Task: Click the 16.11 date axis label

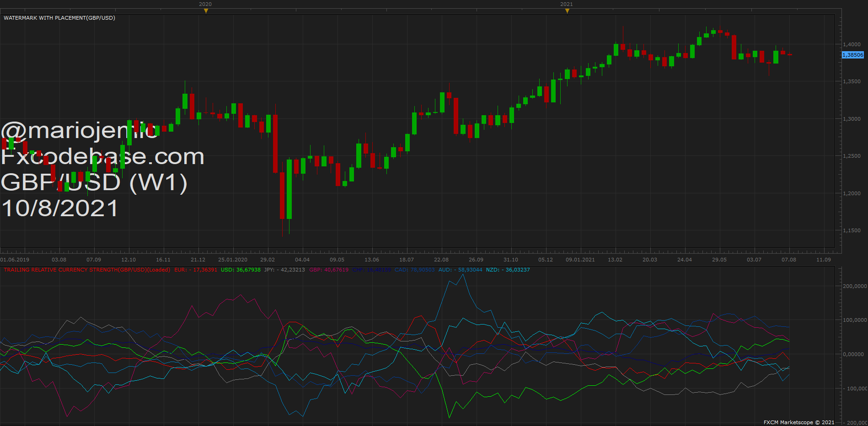Action: tap(163, 260)
